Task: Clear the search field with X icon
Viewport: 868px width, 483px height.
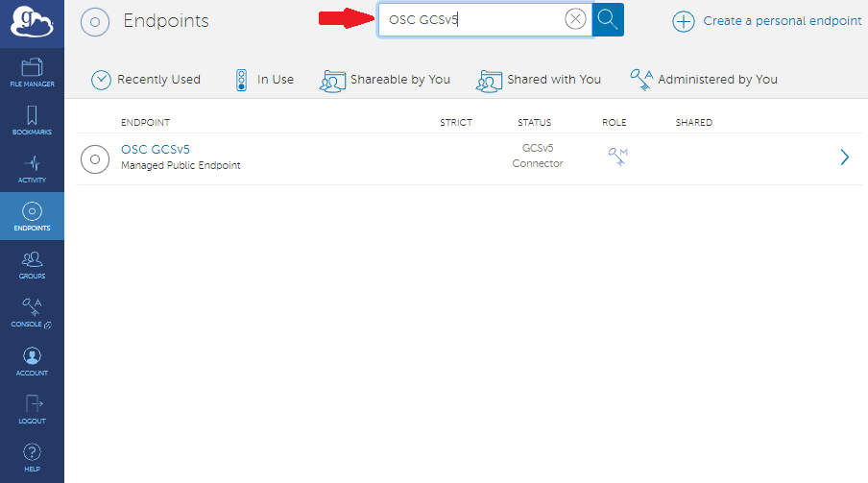Action: coord(575,19)
